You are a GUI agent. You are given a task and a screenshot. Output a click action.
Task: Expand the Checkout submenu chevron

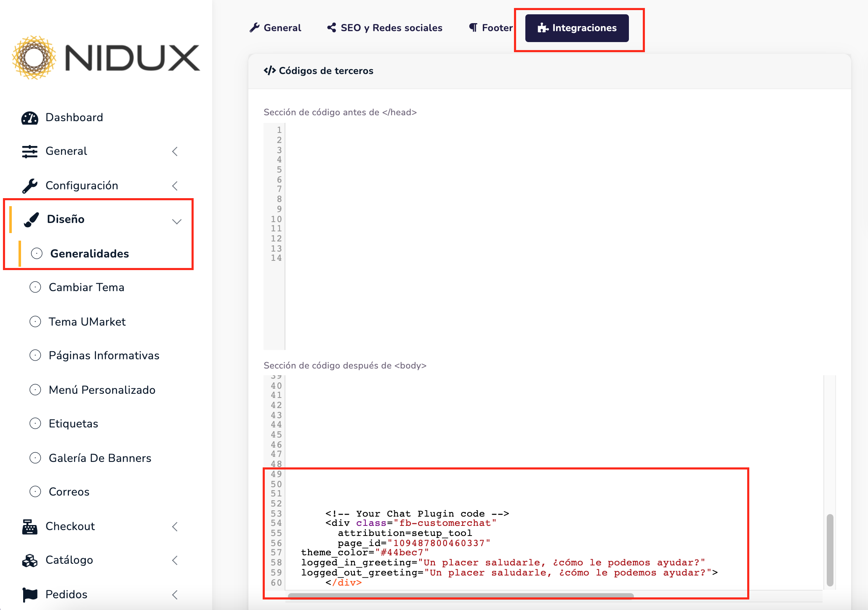pyautogui.click(x=175, y=527)
